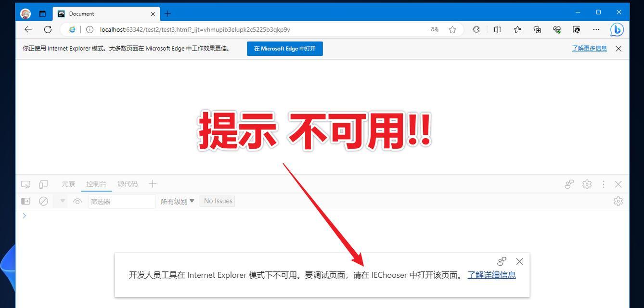Add this page to favorites
The height and width of the screenshot is (308, 644).
pos(452,29)
